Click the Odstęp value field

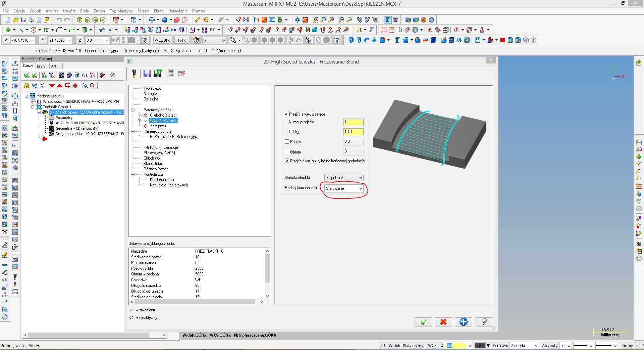pyautogui.click(x=353, y=132)
